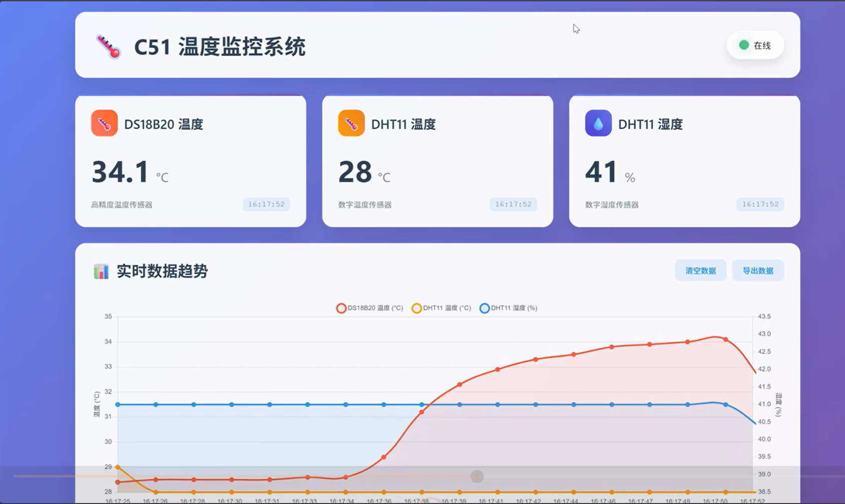845x504 pixels.
Task: Click the 在线 status badge
Action: (755, 45)
